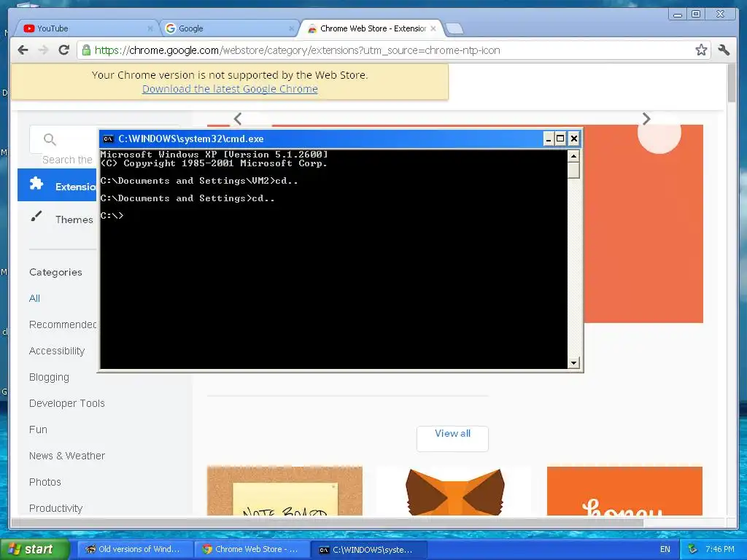Viewport: 747px width, 560px height.
Task: Show the previous carousel slide with the left chevron
Action: pyautogui.click(x=238, y=119)
